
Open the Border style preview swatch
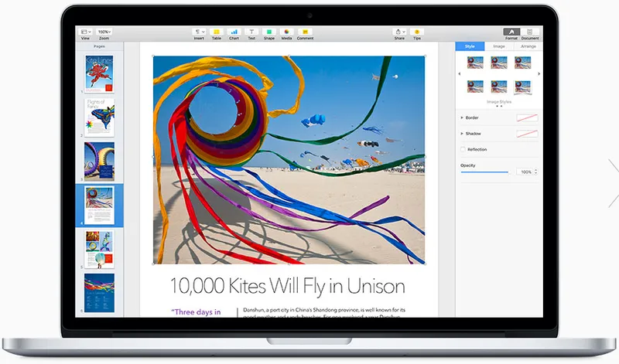point(527,117)
